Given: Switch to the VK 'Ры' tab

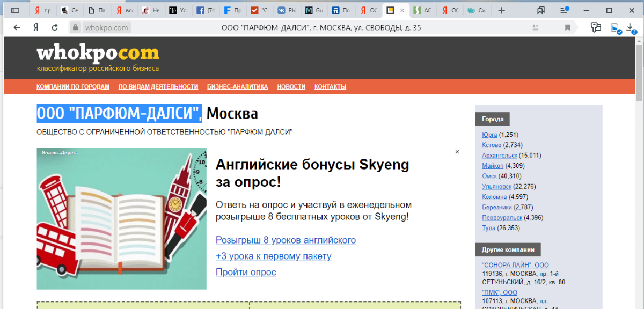Looking at the screenshot, I should 287,10.
